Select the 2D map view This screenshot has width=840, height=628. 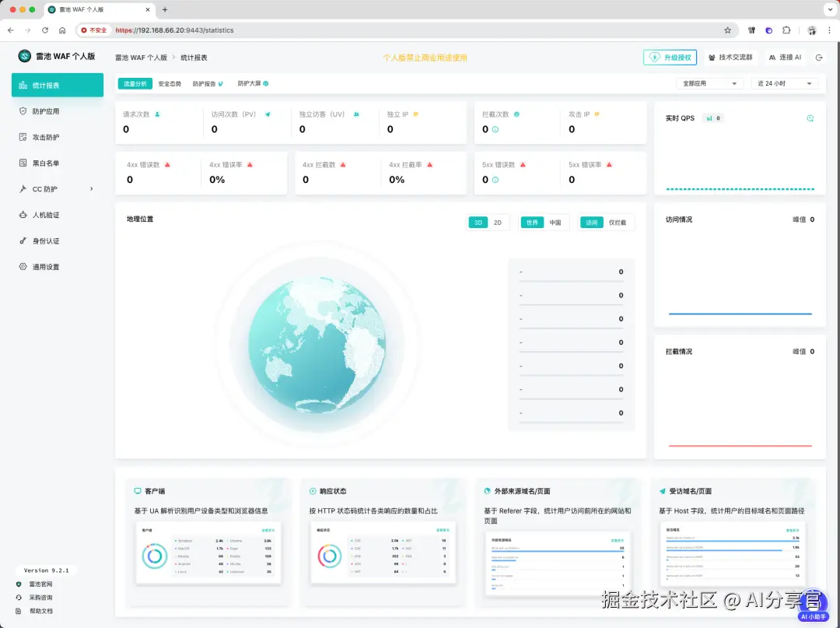pyautogui.click(x=497, y=223)
